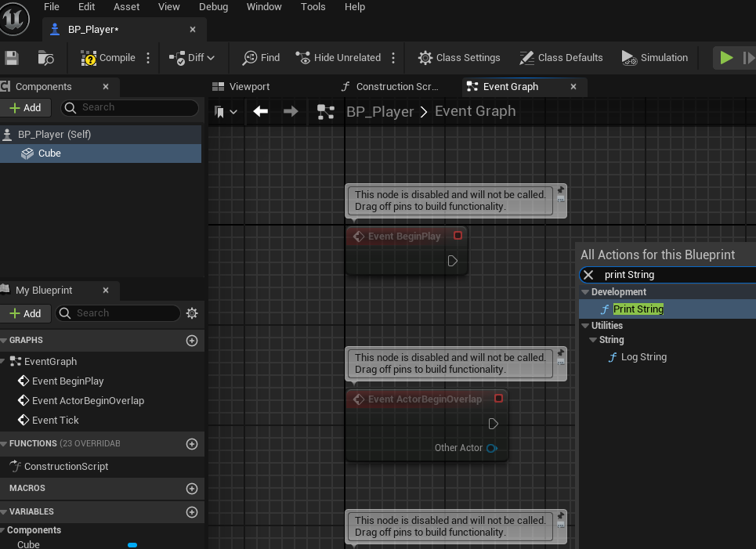Click ActorBeginOverlap execution output pin
The image size is (756, 549).
[x=493, y=424]
